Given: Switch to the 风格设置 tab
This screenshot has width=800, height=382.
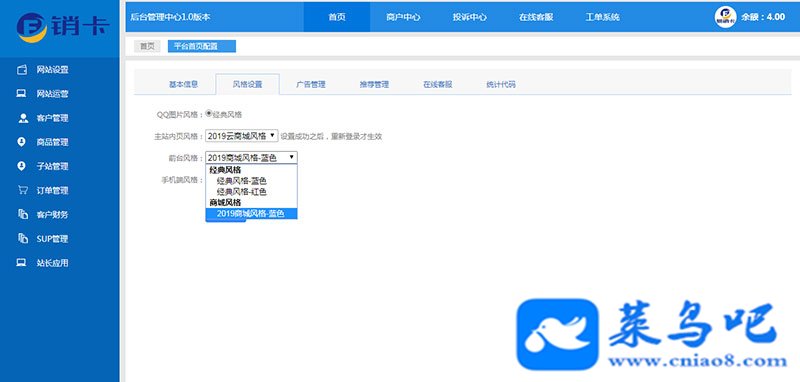Looking at the screenshot, I should pos(247,85).
